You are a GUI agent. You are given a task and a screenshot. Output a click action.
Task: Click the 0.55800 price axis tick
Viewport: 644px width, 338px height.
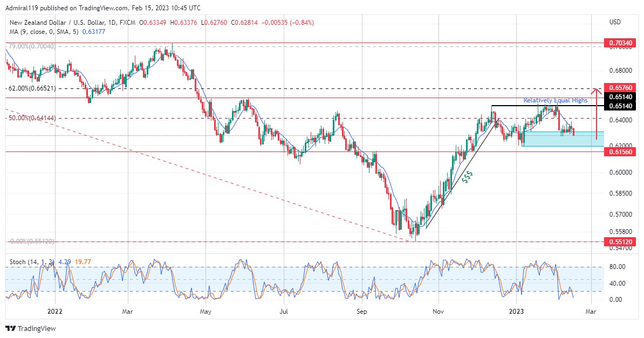coord(621,232)
